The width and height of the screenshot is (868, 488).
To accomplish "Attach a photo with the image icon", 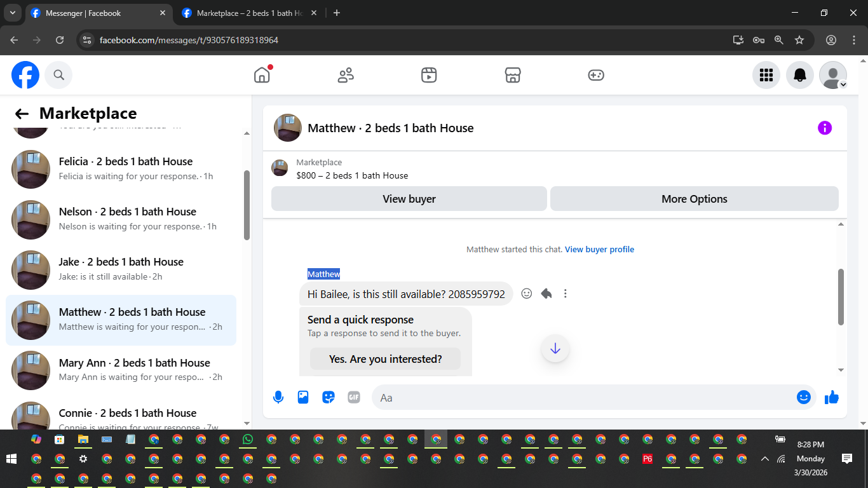I will 303,398.
